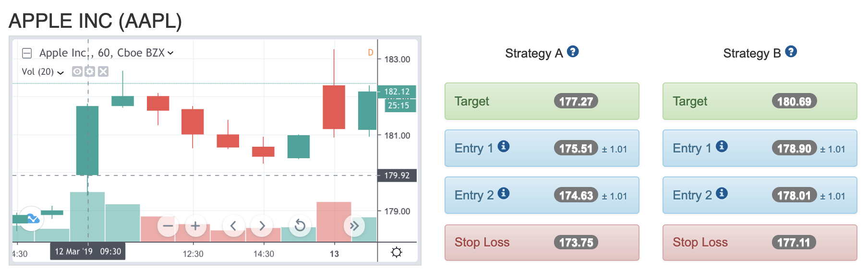Jump to latest bar with double-arrow button
Screen dimensions: 868x280
(354, 225)
